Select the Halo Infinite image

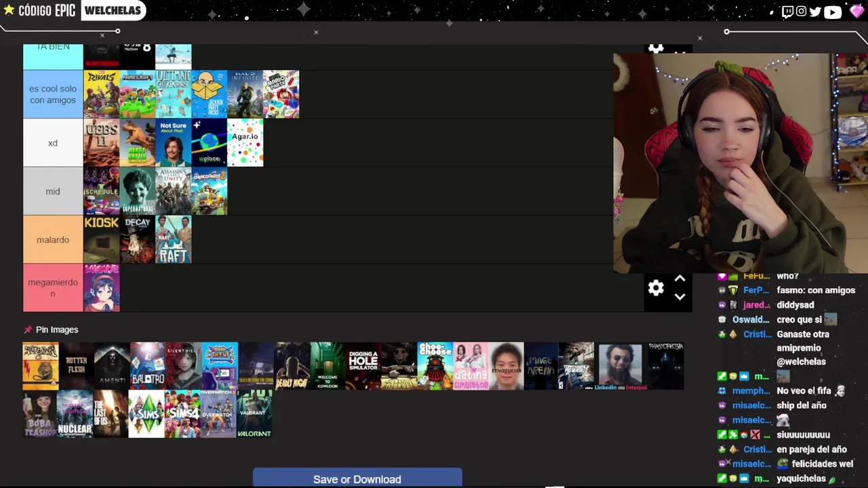point(245,94)
